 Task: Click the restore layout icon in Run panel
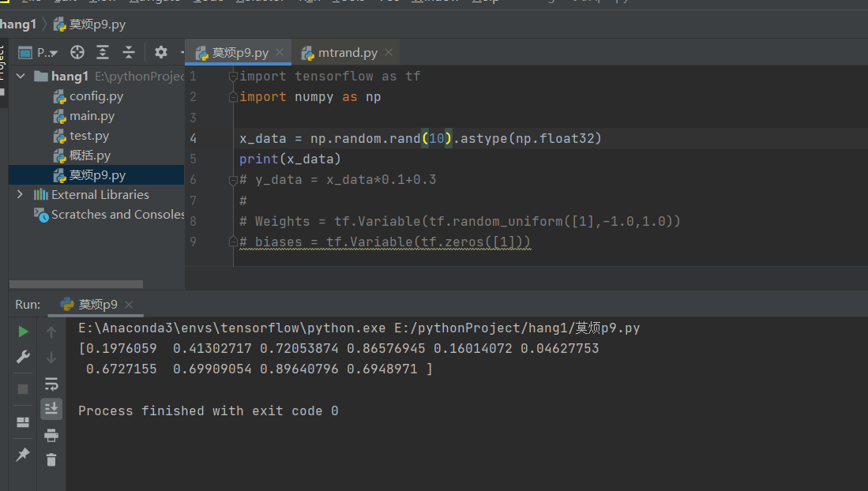pyautogui.click(x=23, y=422)
